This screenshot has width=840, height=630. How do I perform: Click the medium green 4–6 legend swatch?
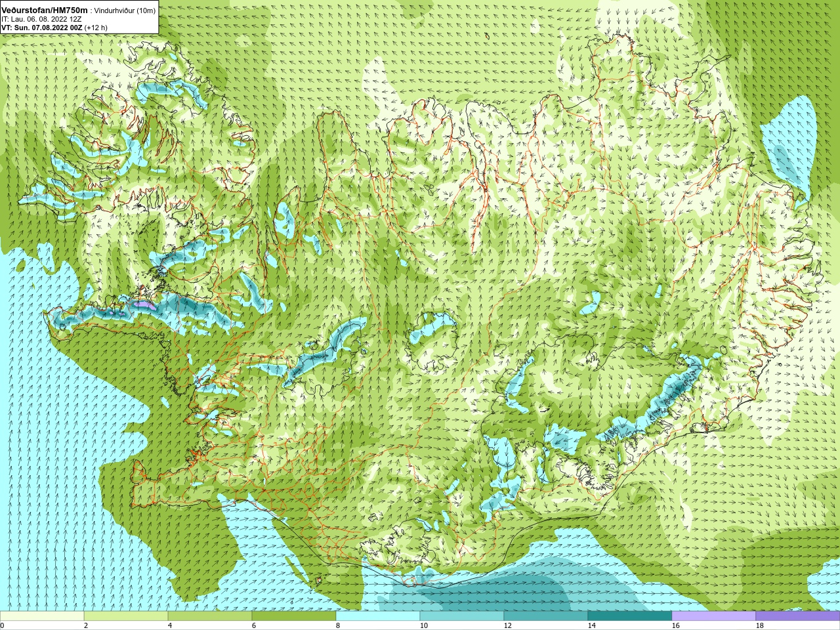(210, 616)
